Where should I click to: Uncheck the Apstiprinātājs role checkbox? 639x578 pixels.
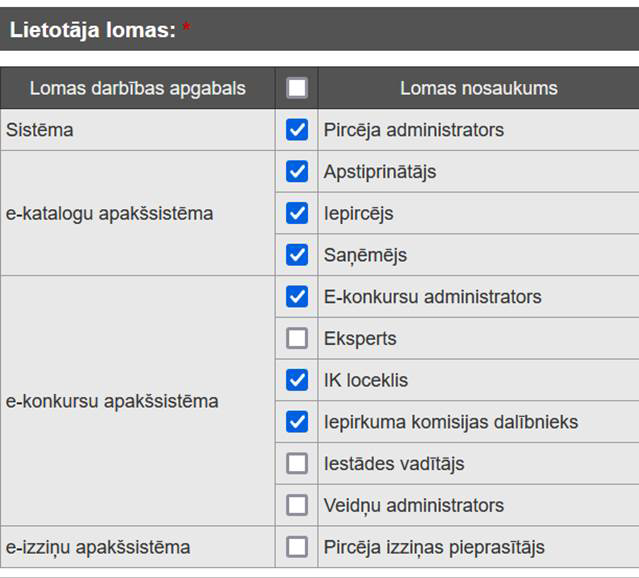pos(297,172)
